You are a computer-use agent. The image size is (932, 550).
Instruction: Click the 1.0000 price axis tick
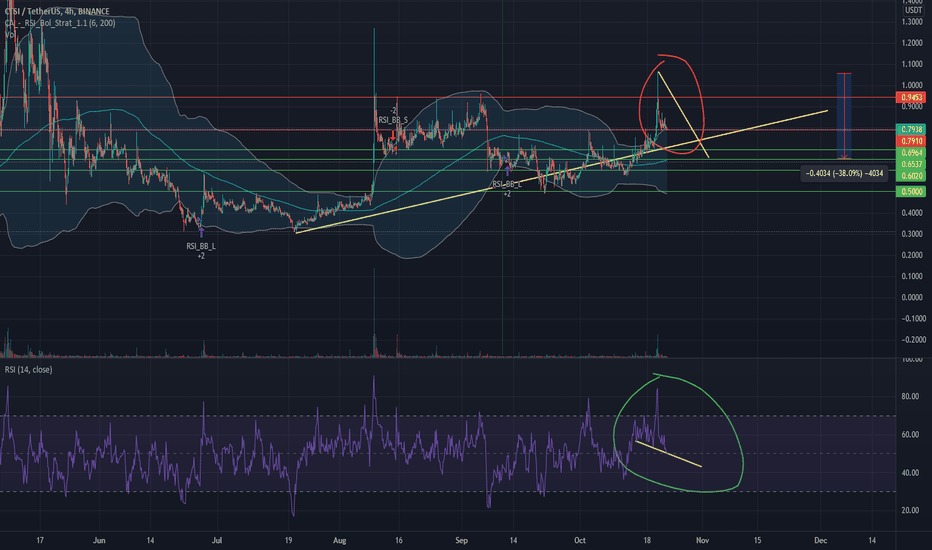click(912, 86)
